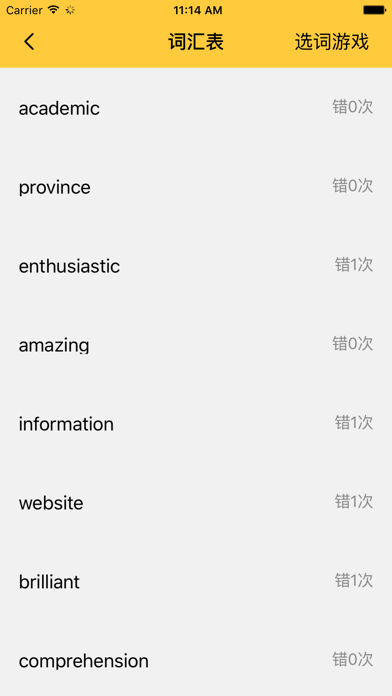The width and height of the screenshot is (392, 696).
Task: Tap the 错0次 count beside academic
Action: [x=353, y=107]
